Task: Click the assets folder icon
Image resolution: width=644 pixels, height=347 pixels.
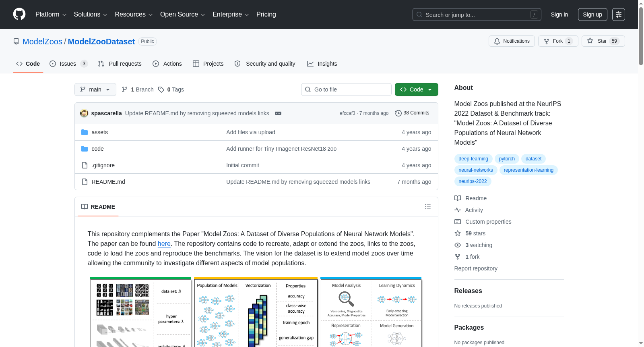Action: [x=85, y=132]
